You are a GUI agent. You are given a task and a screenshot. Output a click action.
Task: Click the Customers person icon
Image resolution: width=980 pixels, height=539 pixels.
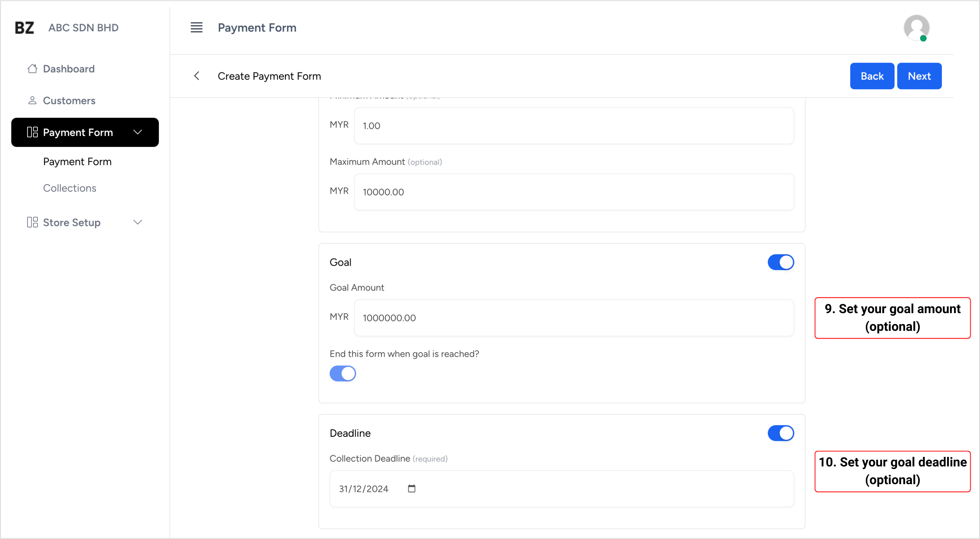coord(32,101)
